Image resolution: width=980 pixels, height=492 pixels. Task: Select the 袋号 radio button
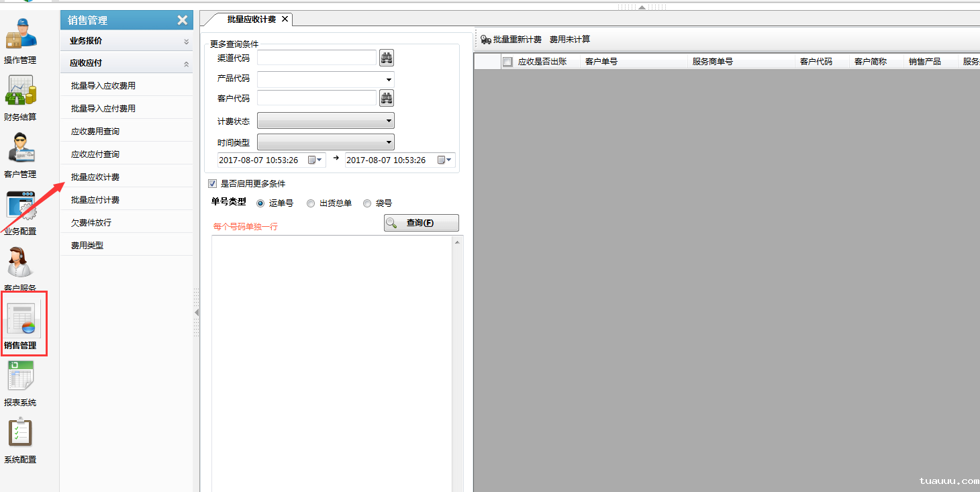click(367, 203)
